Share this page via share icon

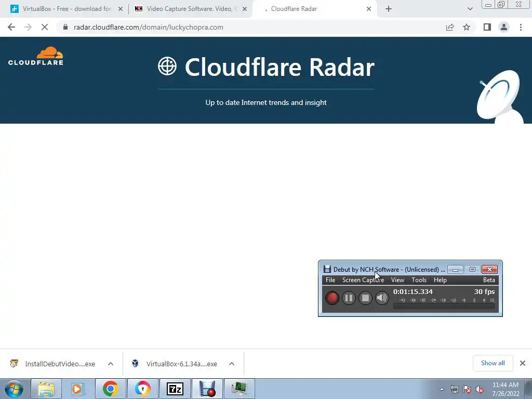(450, 27)
